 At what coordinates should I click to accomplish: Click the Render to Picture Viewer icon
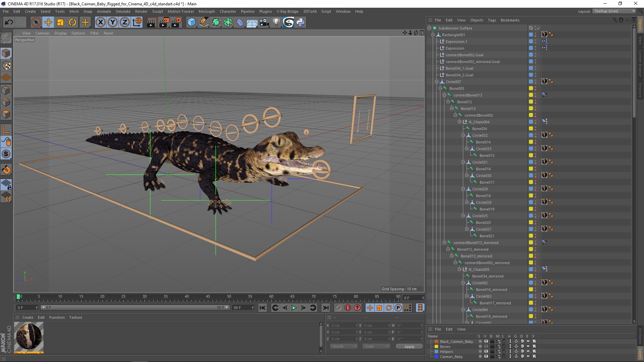tap(164, 22)
